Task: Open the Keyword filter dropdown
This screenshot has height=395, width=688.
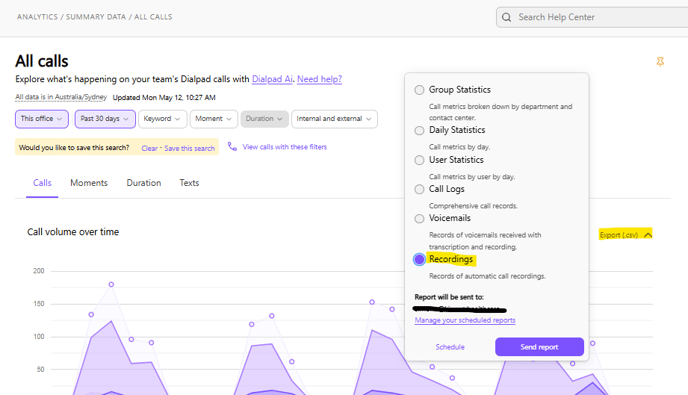Action: (162, 119)
